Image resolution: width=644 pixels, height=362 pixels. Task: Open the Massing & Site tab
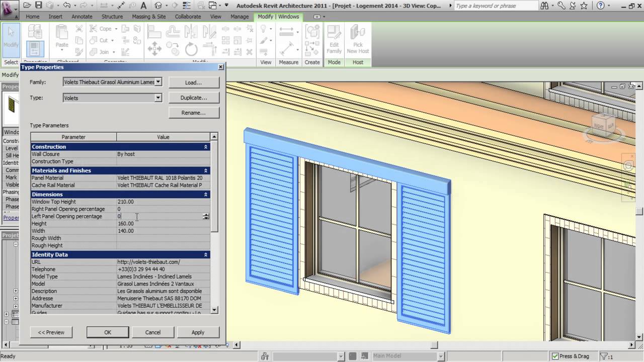click(148, 17)
